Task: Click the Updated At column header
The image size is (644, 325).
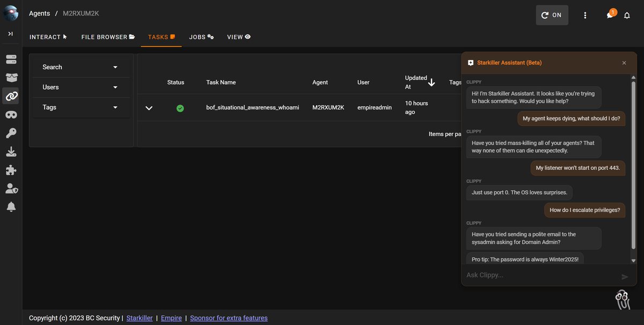Action: pos(416,82)
